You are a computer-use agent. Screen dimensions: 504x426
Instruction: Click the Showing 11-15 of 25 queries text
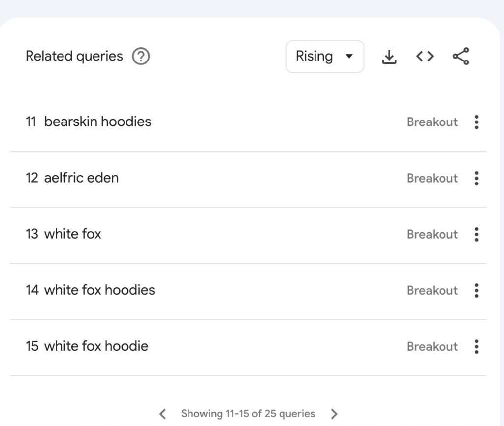point(248,414)
